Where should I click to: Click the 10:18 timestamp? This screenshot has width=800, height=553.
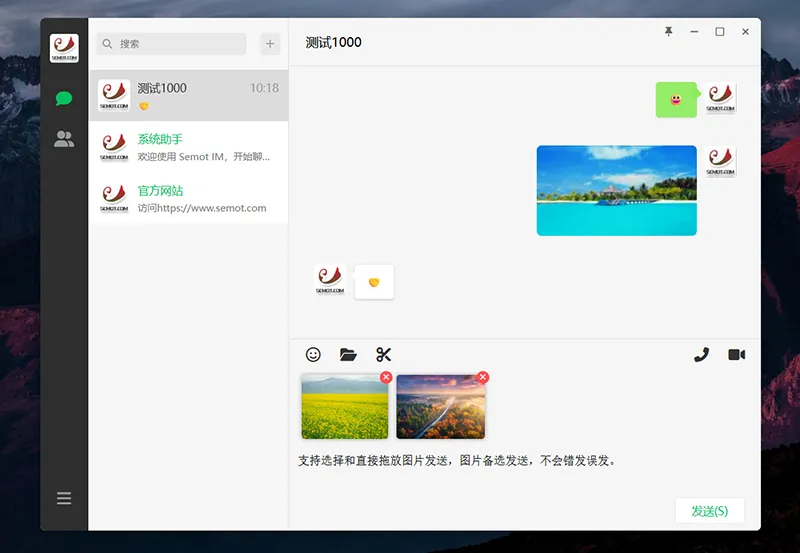coord(264,88)
